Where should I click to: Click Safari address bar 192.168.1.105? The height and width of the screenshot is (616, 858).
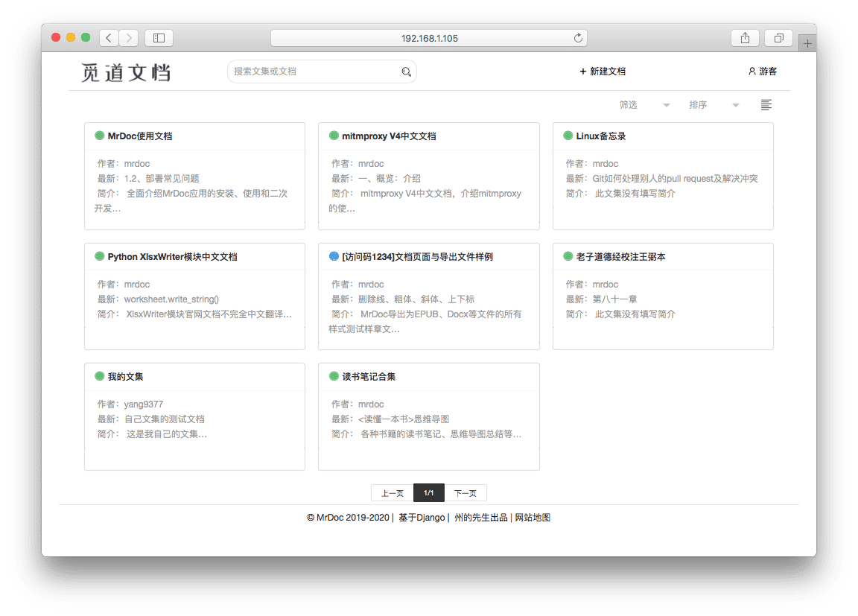pyautogui.click(x=429, y=38)
